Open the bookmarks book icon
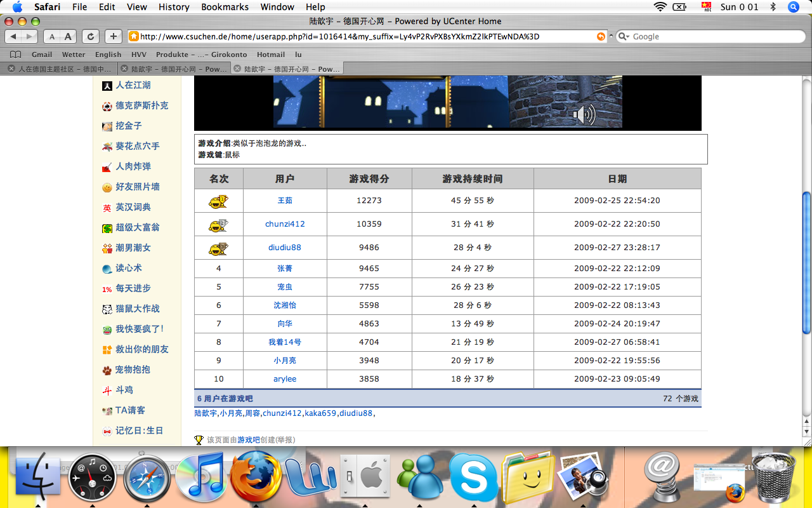812x508 pixels. tap(16, 55)
